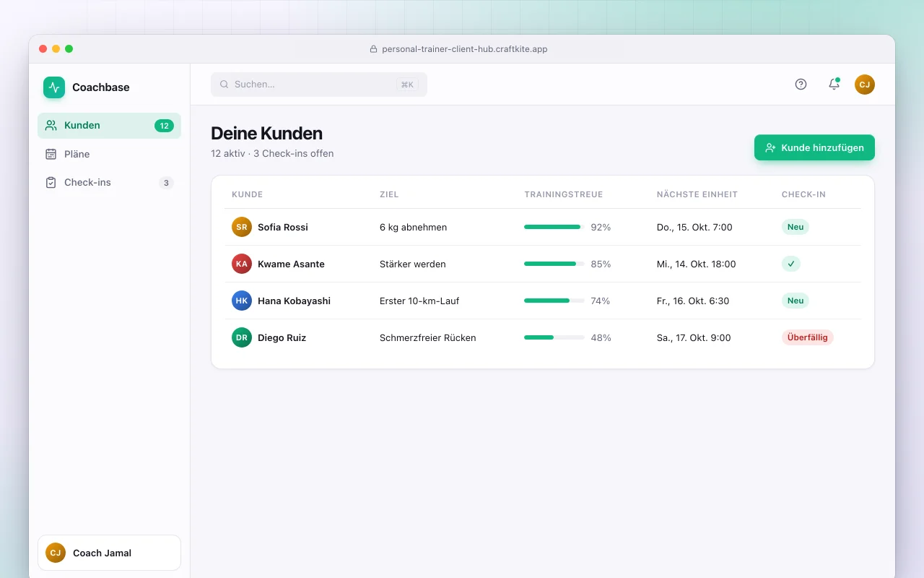The height and width of the screenshot is (578, 924).
Task: Click the 12 badge next to Kunden
Action: [164, 126]
